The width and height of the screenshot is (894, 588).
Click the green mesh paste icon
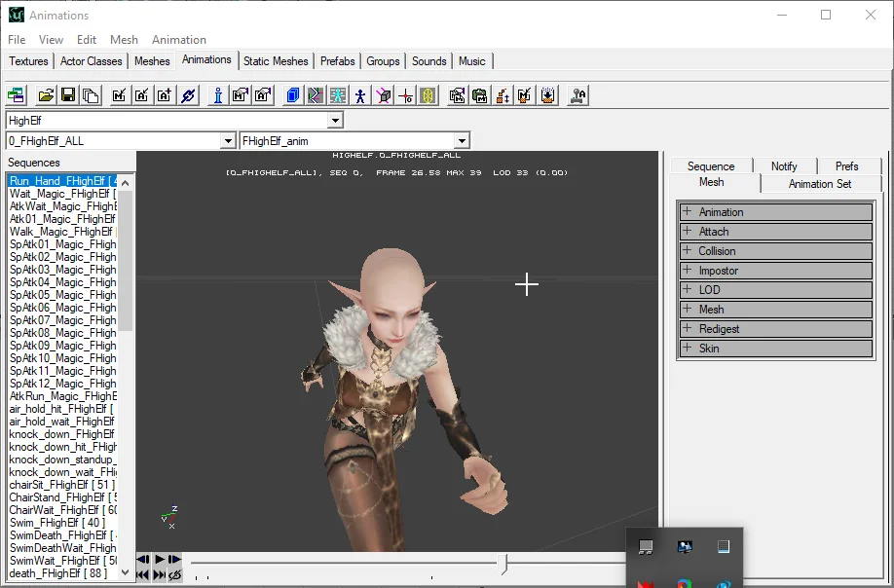[x=480, y=95]
